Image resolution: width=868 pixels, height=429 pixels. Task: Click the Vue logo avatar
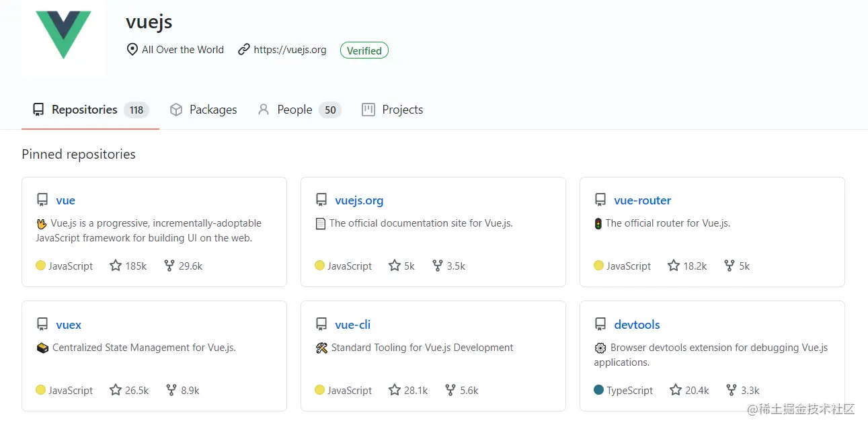pyautogui.click(x=63, y=37)
